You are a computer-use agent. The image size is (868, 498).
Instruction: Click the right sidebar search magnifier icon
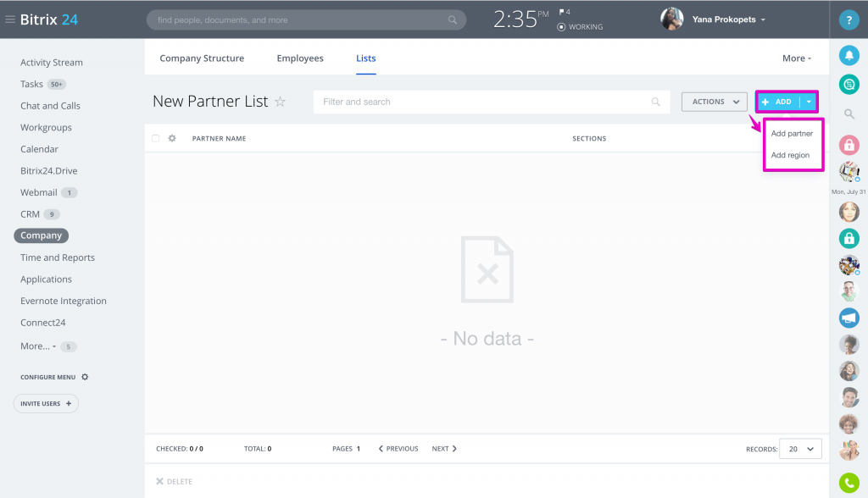click(x=849, y=114)
